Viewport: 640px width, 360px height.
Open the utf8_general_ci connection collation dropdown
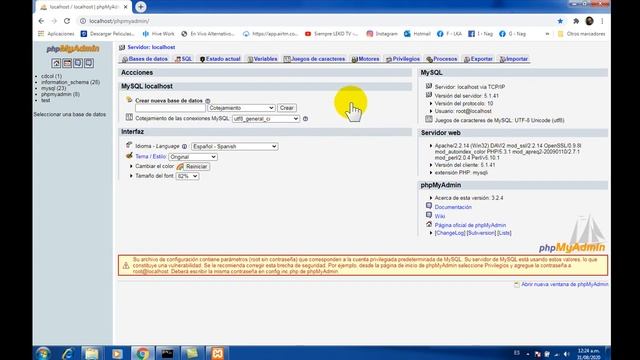[x=266, y=119]
